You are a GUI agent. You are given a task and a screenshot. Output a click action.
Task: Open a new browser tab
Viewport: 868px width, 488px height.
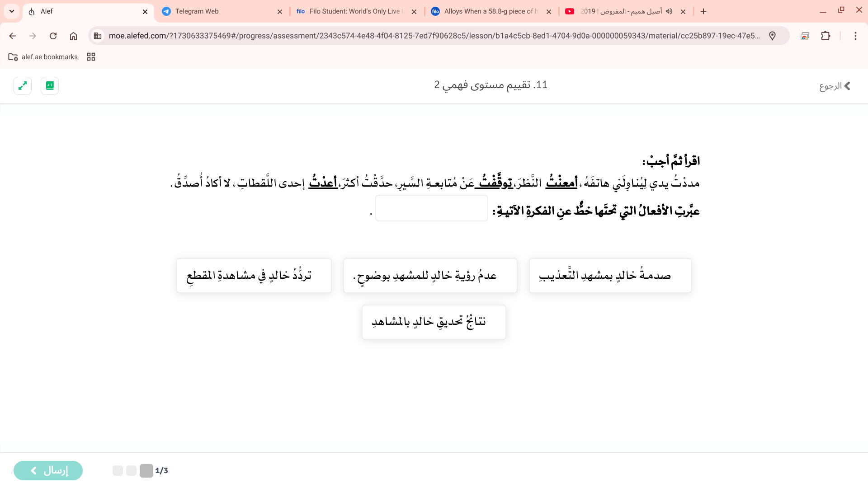coord(703,11)
